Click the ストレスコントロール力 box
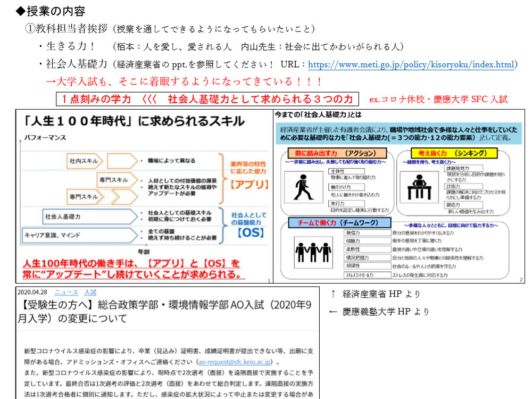The image size is (532, 399). tap(368, 275)
